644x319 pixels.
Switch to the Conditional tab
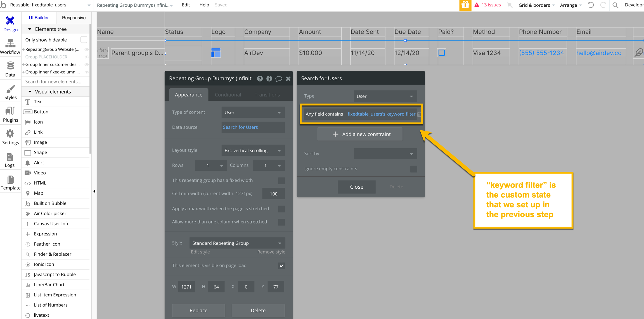[228, 95]
